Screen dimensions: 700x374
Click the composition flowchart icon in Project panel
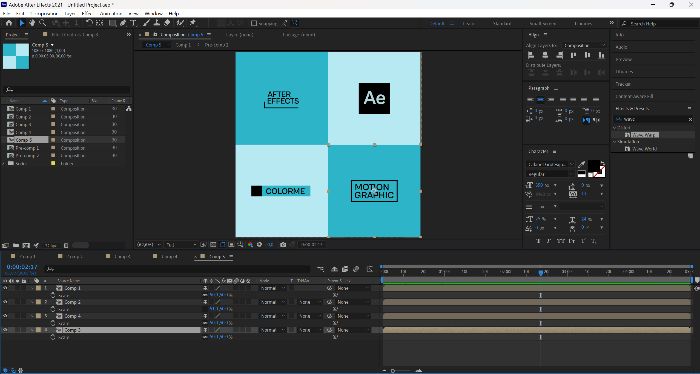point(129,108)
